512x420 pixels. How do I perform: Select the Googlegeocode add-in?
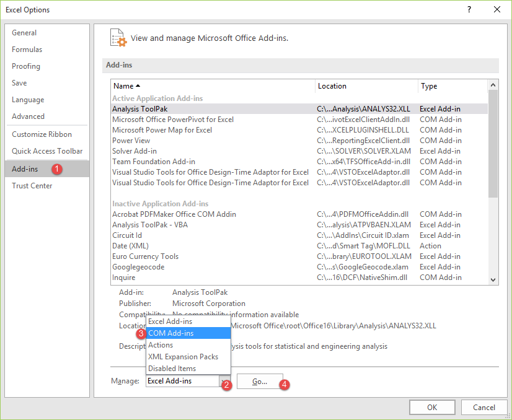pyautogui.click(x=186, y=266)
